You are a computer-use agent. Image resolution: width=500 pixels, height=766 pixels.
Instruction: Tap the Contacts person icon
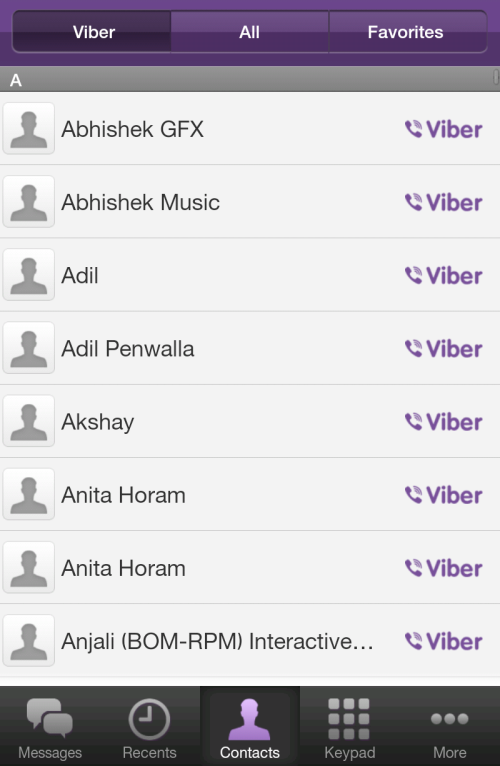[x=249, y=719]
